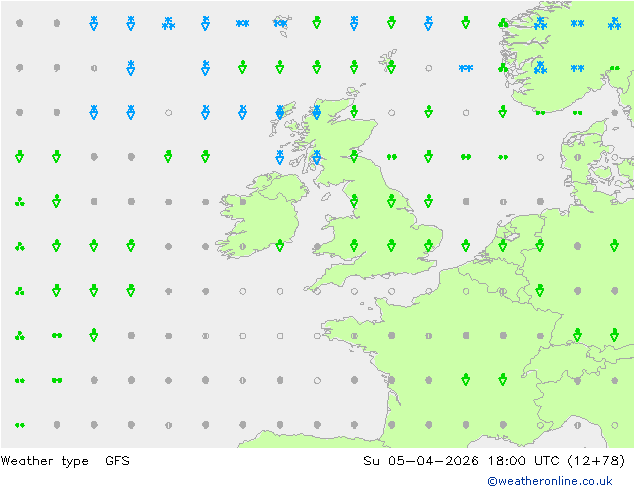Select the date "Su 05-04-2026"

click(x=421, y=460)
